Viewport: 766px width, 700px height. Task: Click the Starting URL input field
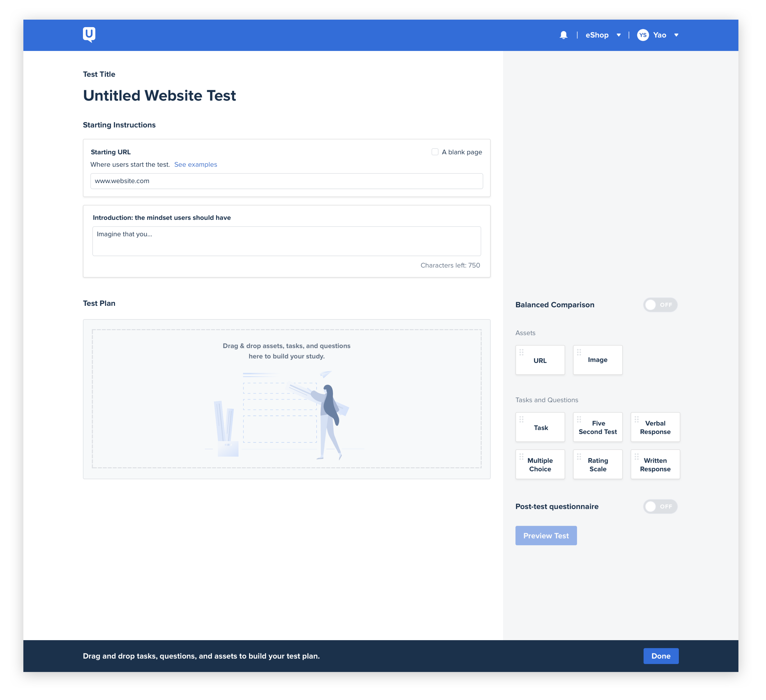pos(286,181)
